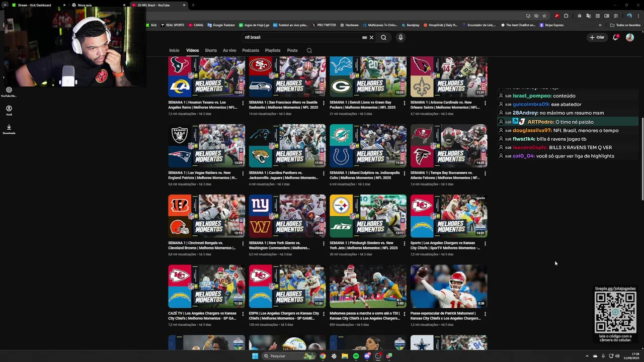This screenshot has width=644, height=362.
Task: Open 'SEMANA 1 | Miami Dolphins vs. Indianapolis Colts' title
Action: (x=365, y=175)
